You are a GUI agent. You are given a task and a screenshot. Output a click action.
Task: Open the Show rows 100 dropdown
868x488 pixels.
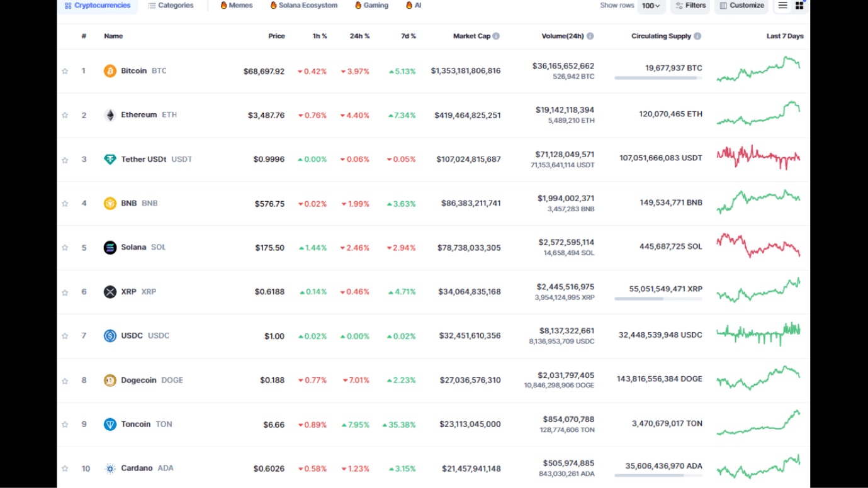[x=651, y=6]
